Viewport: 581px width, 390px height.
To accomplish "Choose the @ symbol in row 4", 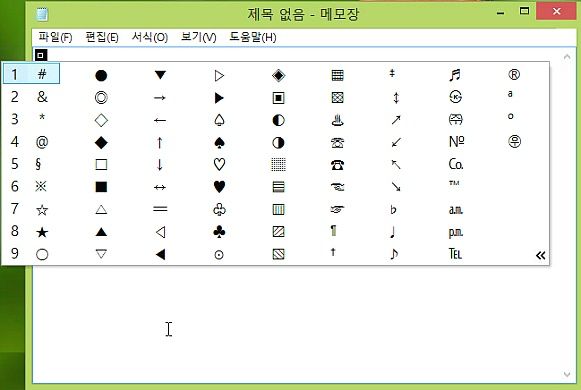I will (42, 142).
